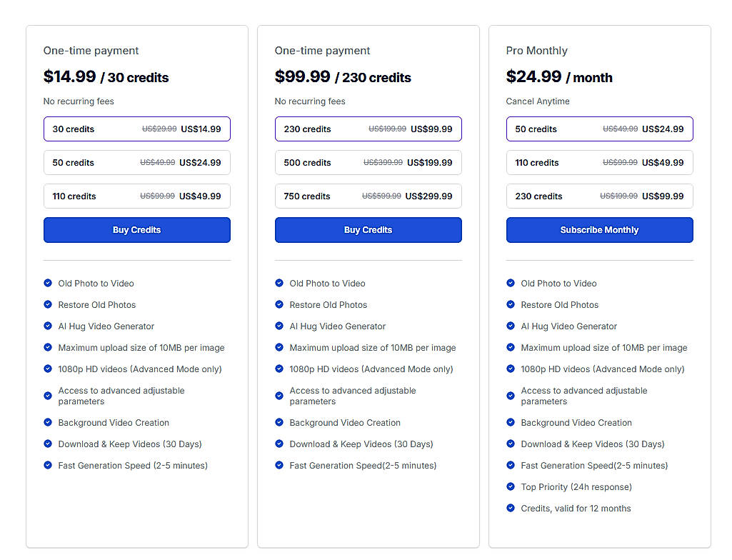Viewport: 732px width, 560px height.
Task: Click Access to advanced adjustable parameters in Pro Monthly card
Action: (584, 396)
